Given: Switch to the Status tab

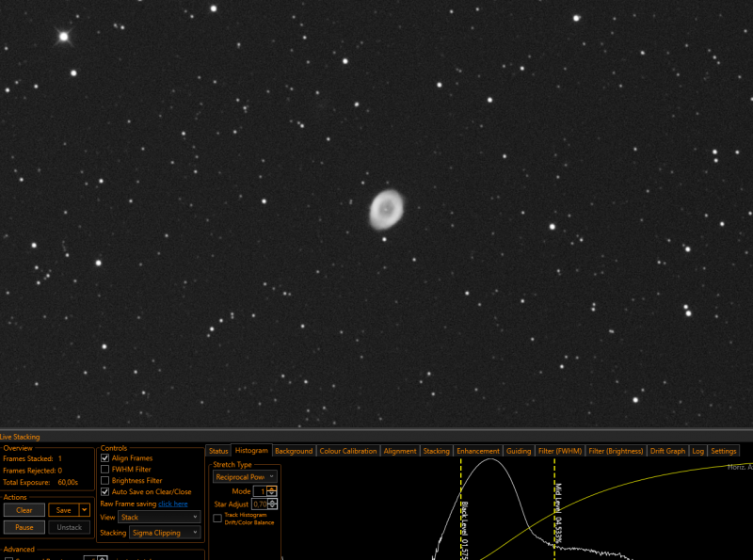Looking at the screenshot, I should [218, 451].
